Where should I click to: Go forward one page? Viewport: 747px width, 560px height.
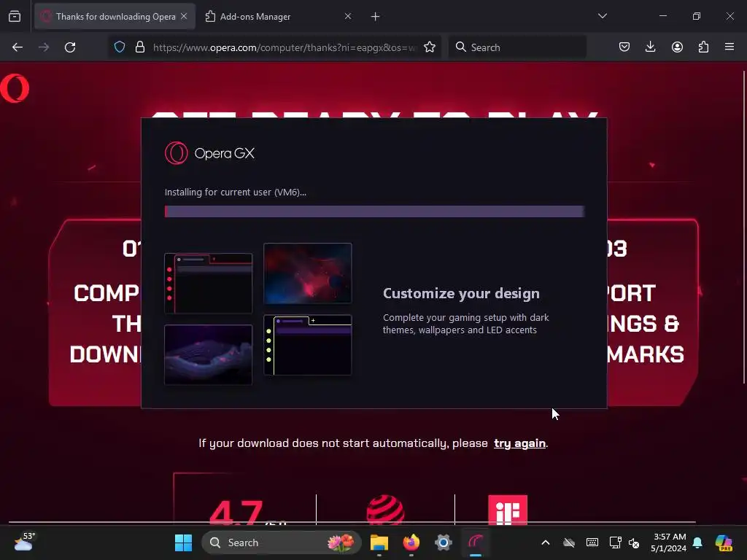[x=44, y=47]
